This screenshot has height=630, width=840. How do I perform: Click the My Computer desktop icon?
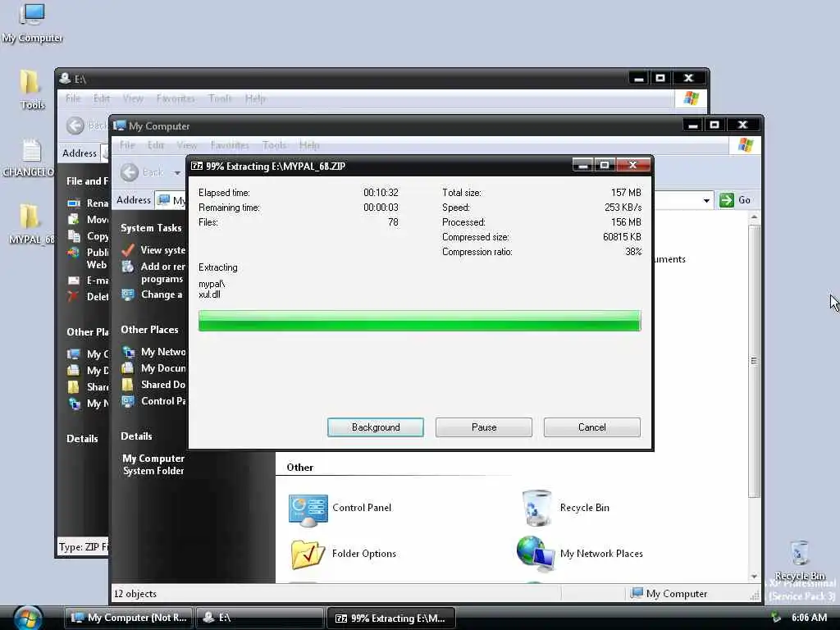point(32,22)
